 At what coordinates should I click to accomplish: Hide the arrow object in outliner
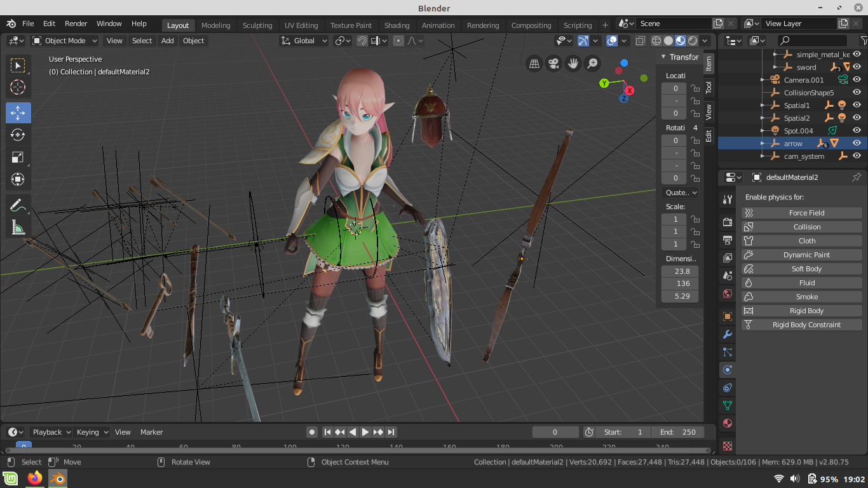click(x=857, y=144)
